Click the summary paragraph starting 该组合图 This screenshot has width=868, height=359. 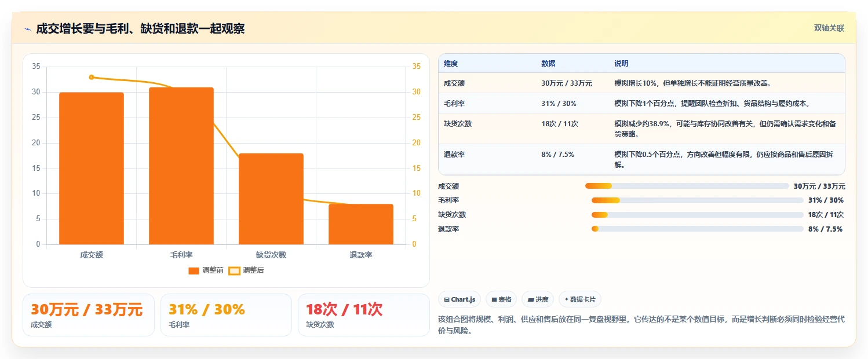pos(641,325)
